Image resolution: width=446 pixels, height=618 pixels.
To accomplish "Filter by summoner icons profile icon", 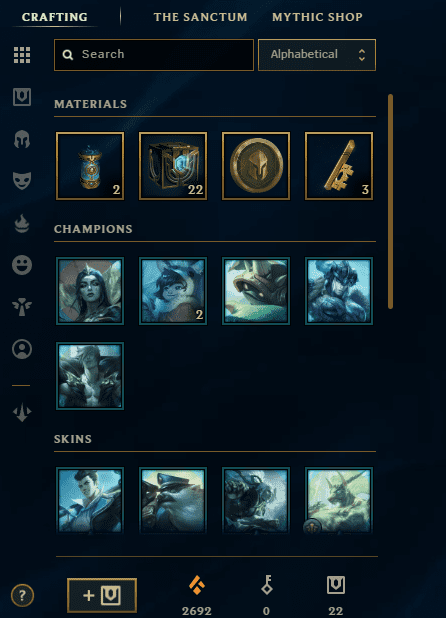I will coord(22,349).
